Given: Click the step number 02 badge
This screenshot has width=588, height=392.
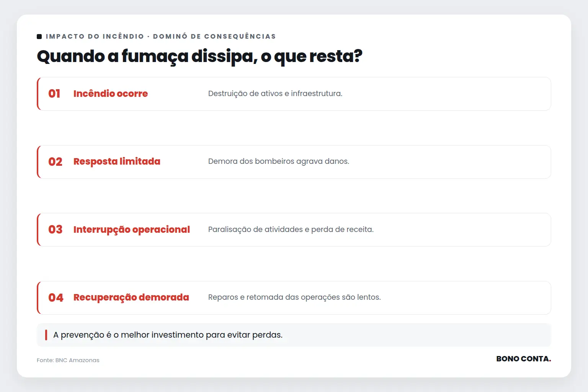Looking at the screenshot, I should (55, 162).
